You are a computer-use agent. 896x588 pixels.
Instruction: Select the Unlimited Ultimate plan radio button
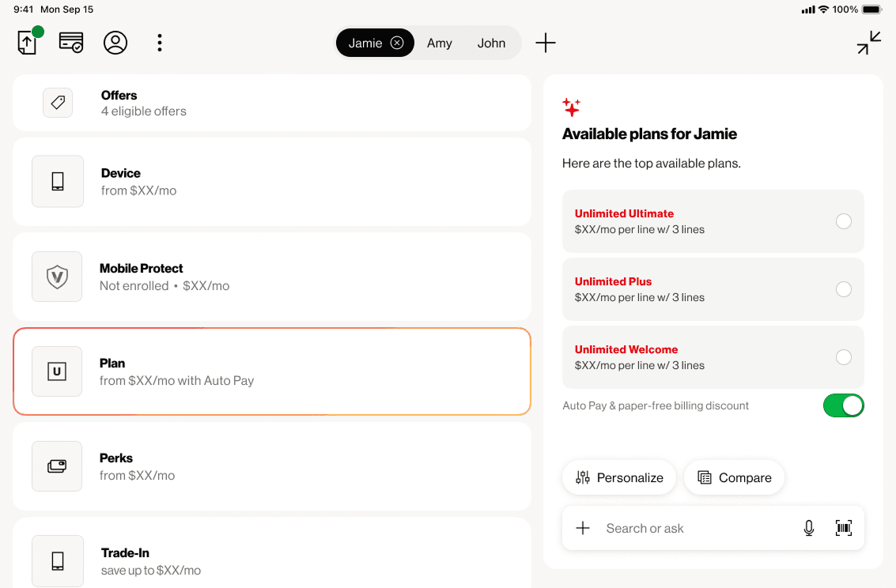click(x=844, y=221)
